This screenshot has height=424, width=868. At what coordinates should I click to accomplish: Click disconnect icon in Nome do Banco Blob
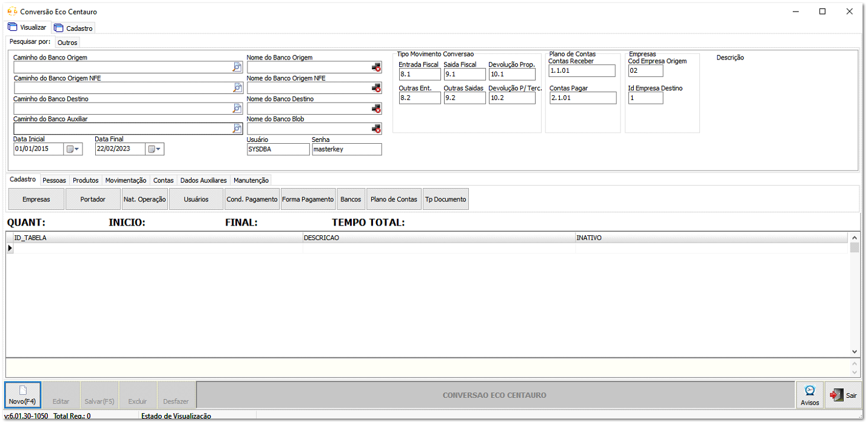point(377,129)
